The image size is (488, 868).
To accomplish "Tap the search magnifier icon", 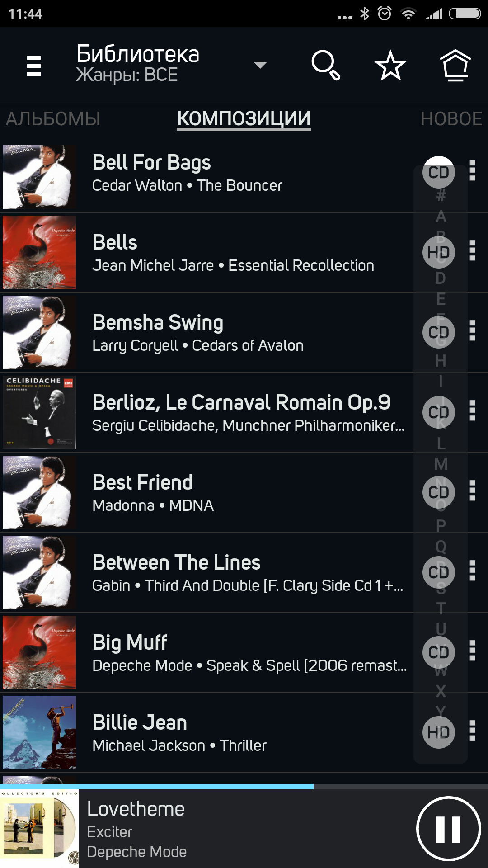I will tap(325, 66).
